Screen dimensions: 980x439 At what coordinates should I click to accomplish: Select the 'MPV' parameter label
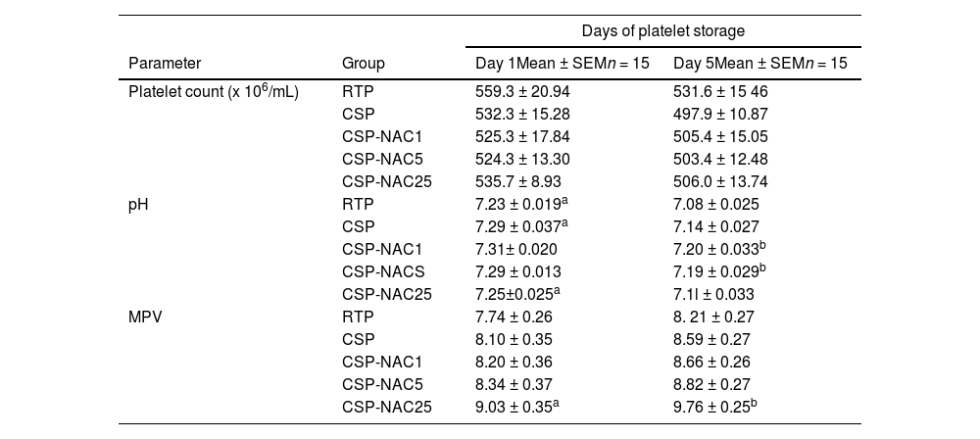coord(145,317)
